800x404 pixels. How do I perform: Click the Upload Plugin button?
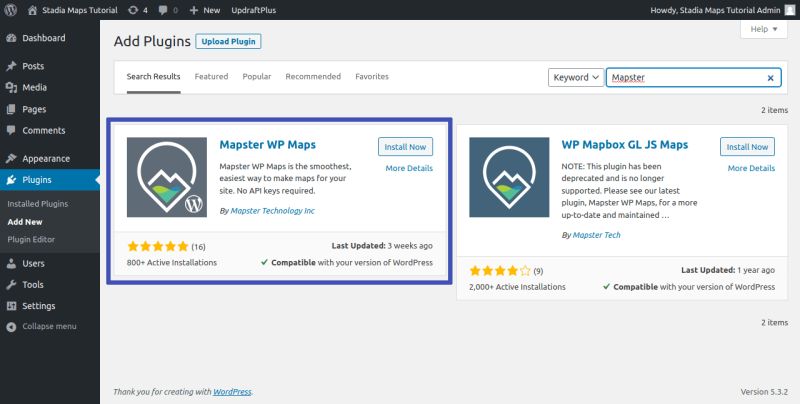tap(228, 41)
